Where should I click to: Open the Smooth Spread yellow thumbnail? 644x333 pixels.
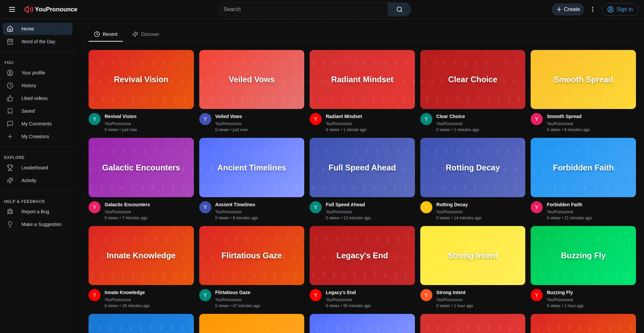point(583,79)
